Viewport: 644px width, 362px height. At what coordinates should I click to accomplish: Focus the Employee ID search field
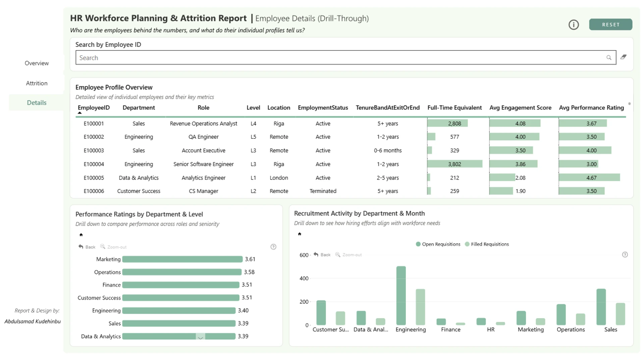tap(345, 58)
